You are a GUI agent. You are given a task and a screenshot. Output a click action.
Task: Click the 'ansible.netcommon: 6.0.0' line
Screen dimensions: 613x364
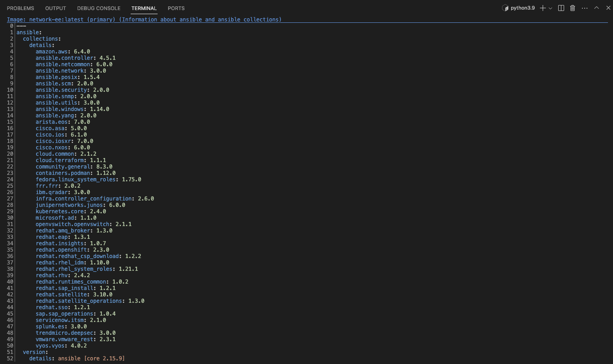[x=74, y=64]
